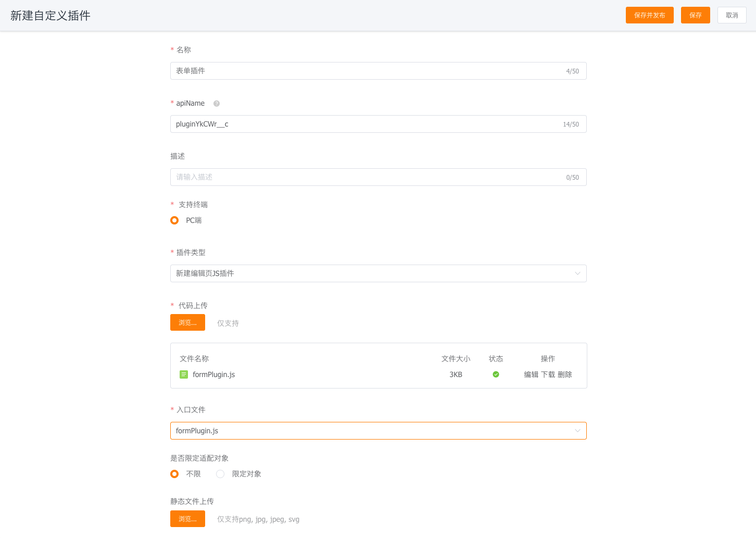Click the 14/50 character counter
Viewport: 756px width, 538px height.
(x=571, y=124)
